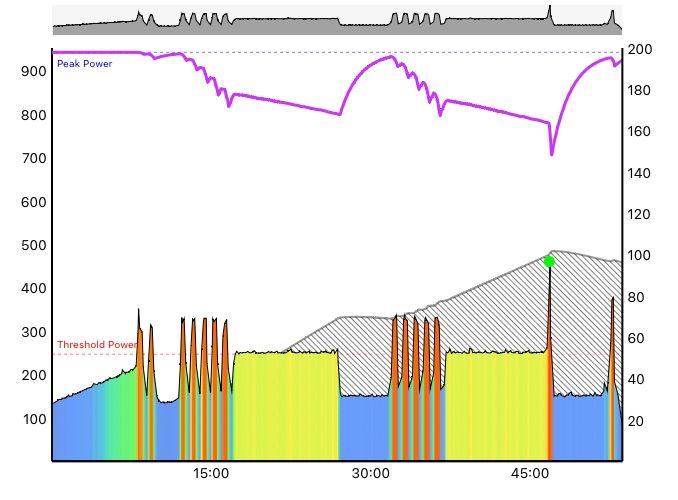
Task: Click the purple curve's middle recovery peak
Action: (392, 57)
